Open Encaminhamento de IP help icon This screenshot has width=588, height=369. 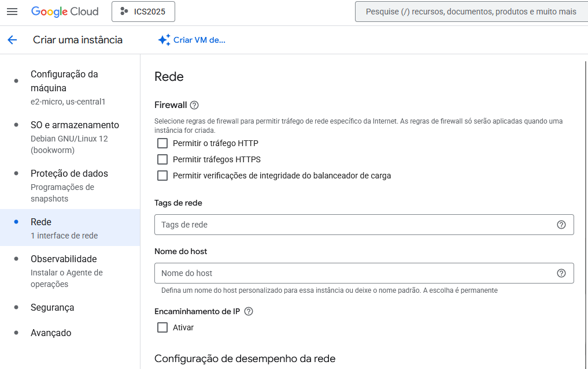pos(249,311)
